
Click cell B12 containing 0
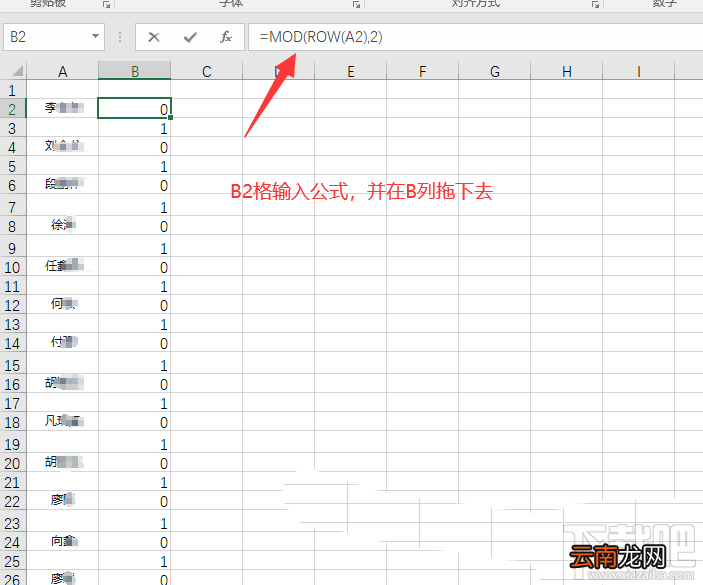(135, 304)
